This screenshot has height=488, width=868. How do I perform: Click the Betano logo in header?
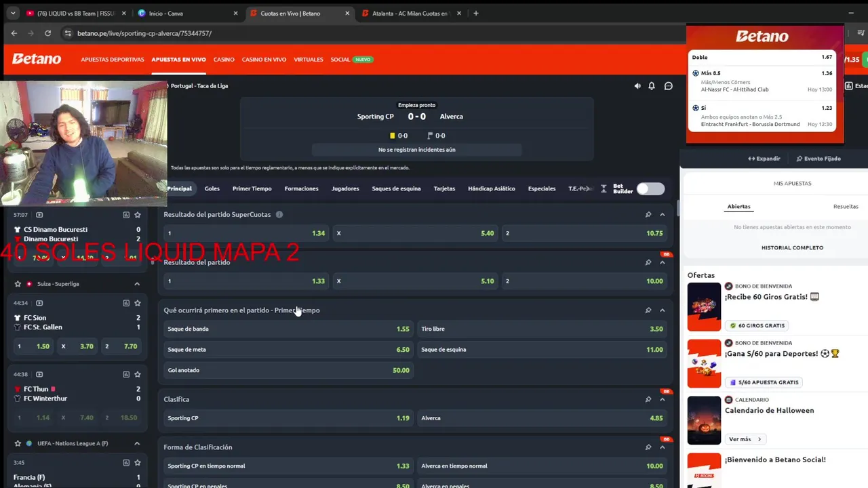pyautogui.click(x=37, y=59)
